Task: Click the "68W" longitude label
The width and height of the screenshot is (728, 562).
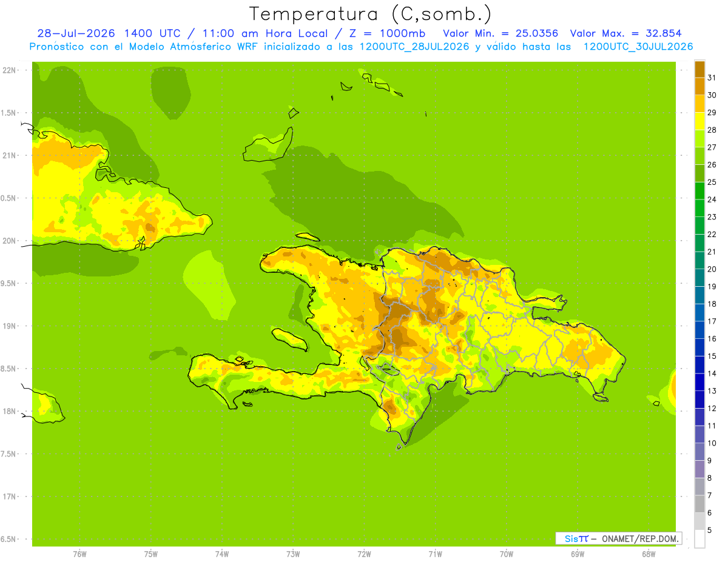Action: click(649, 554)
